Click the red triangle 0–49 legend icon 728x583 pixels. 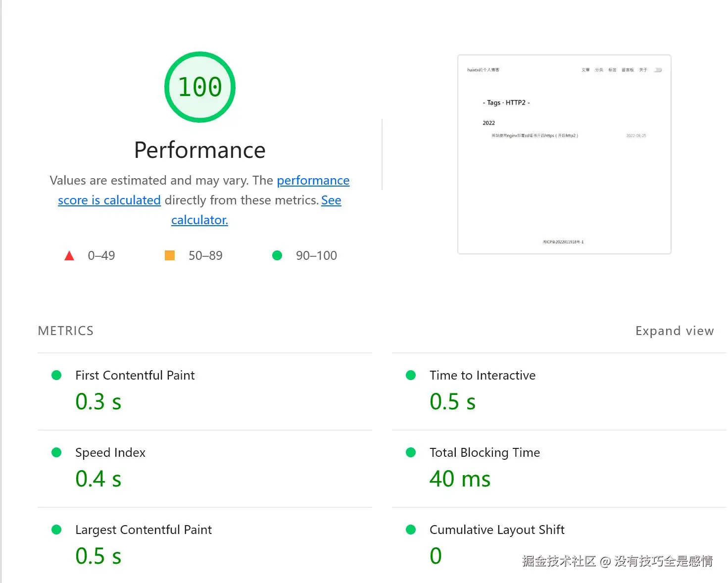click(x=69, y=256)
